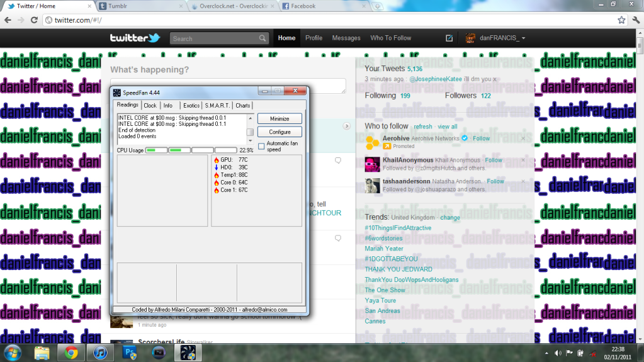Screen dimensions: 644x362
Task: Click the danFRANCIS_ profile avatar
Action: (470, 38)
